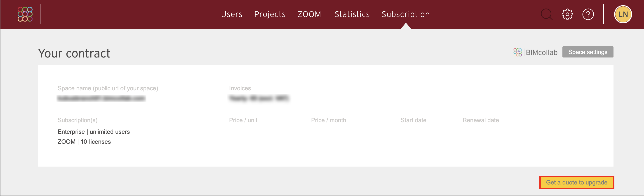Click the blurred space name URL

[x=101, y=98]
